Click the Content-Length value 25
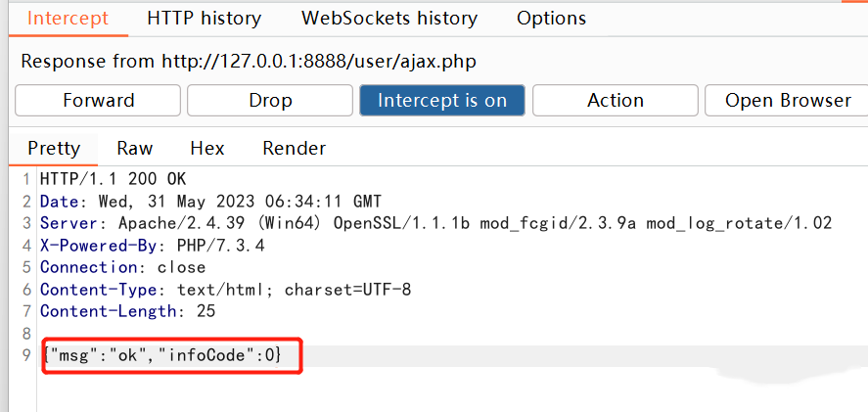 pos(206,311)
